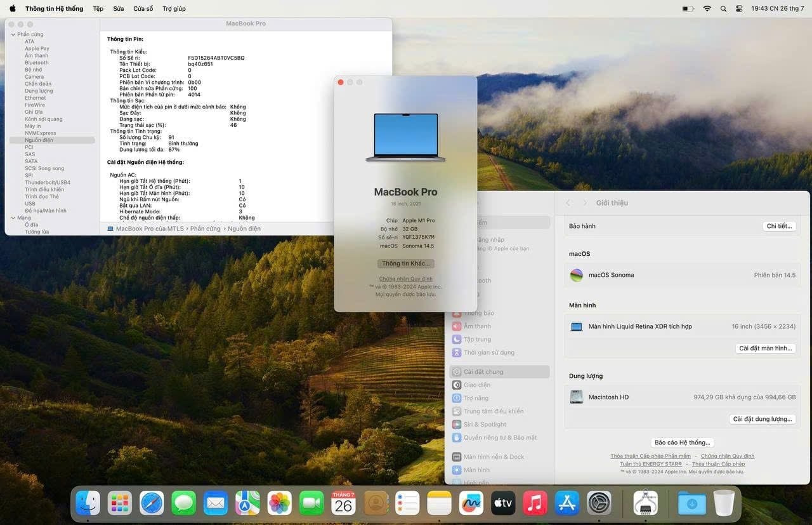Click the System Information chip icon in the Dock
Viewport: 812px width, 525px height.
[646, 503]
